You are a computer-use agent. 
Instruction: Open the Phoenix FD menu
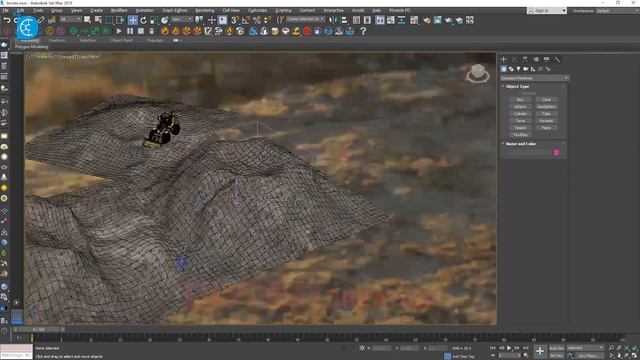click(x=400, y=11)
